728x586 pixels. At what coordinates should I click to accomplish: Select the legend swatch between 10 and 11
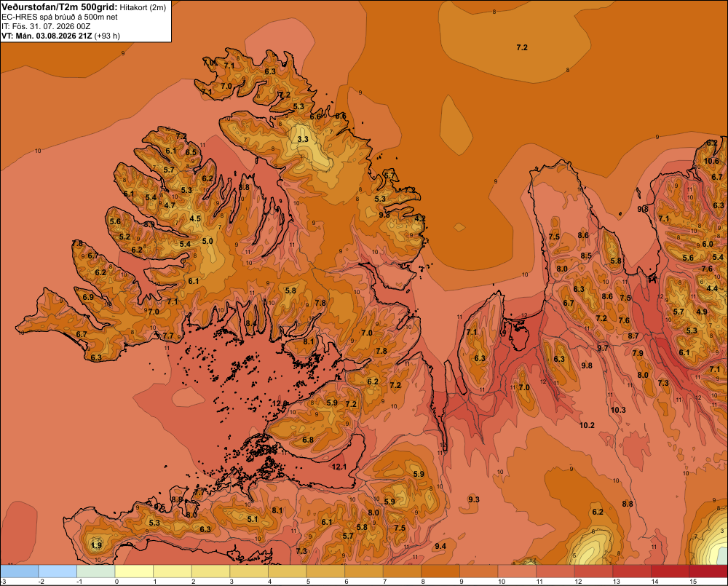pos(517,571)
